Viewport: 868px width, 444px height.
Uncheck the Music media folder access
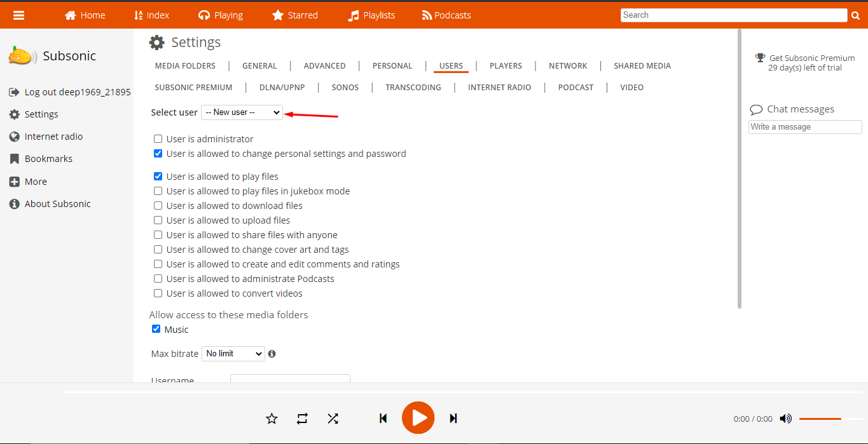[156, 328]
